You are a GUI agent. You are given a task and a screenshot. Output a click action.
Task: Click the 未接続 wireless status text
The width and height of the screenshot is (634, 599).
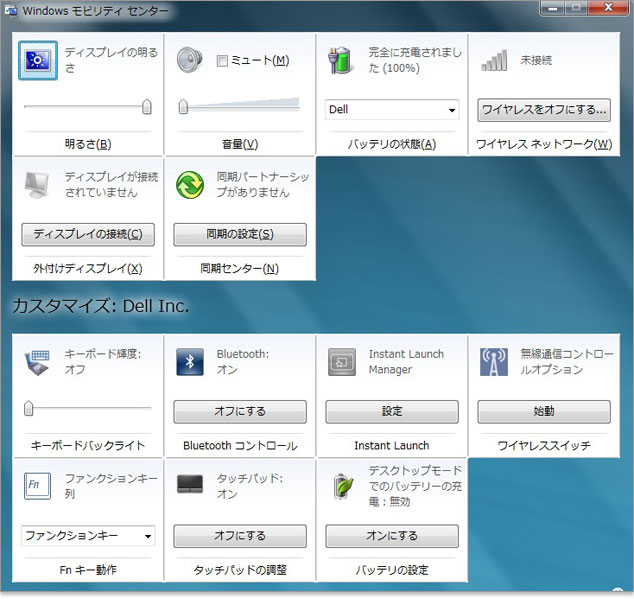536,60
